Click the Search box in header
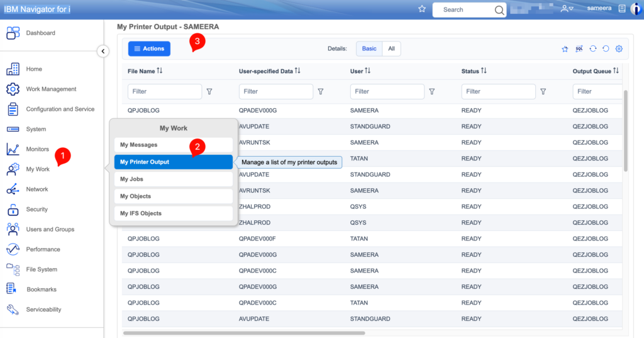This screenshot has width=644, height=338. pyautogui.click(x=464, y=10)
